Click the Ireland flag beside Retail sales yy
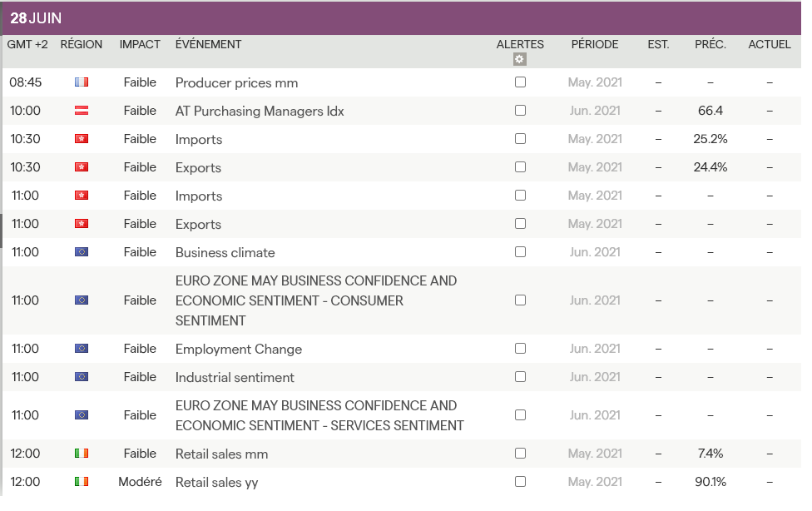 [82, 482]
